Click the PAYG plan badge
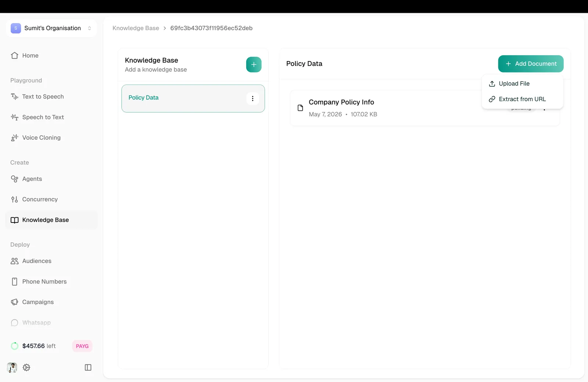The width and height of the screenshot is (588, 382). click(x=82, y=346)
